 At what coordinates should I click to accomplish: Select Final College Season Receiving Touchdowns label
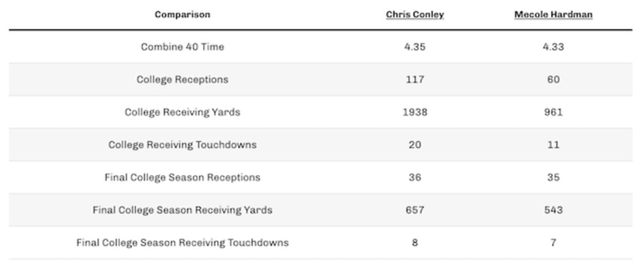[182, 243]
